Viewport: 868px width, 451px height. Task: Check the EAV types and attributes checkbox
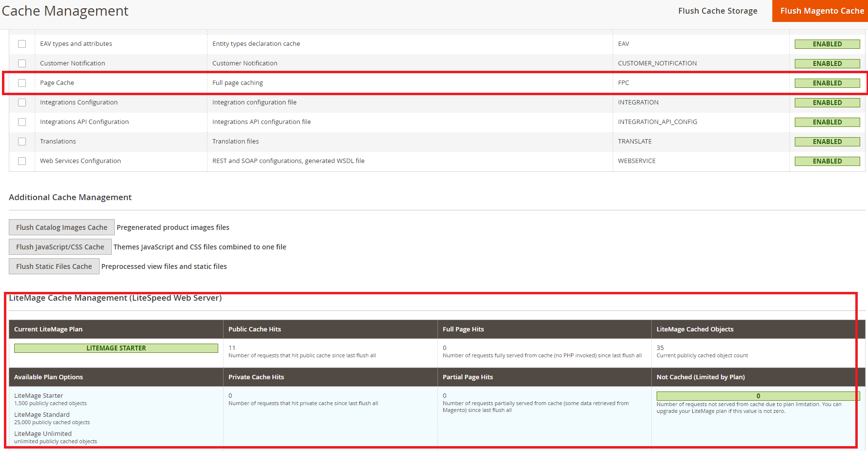(22, 44)
